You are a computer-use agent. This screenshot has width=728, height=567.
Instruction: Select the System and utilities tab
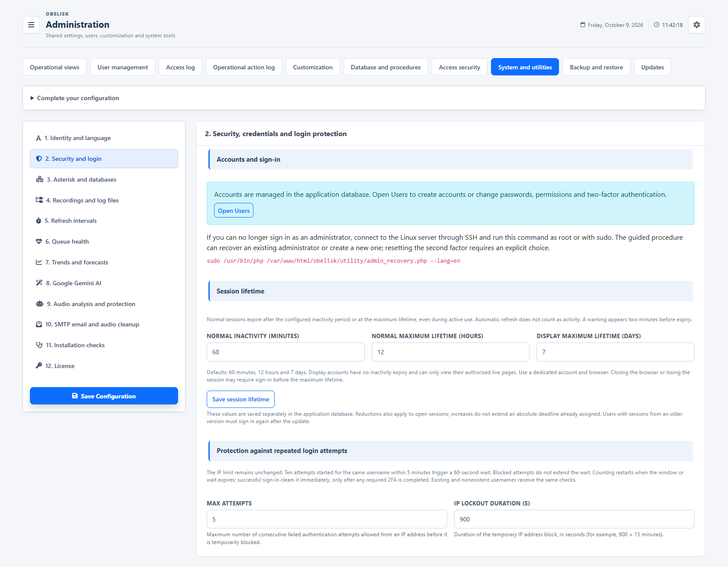(x=525, y=67)
